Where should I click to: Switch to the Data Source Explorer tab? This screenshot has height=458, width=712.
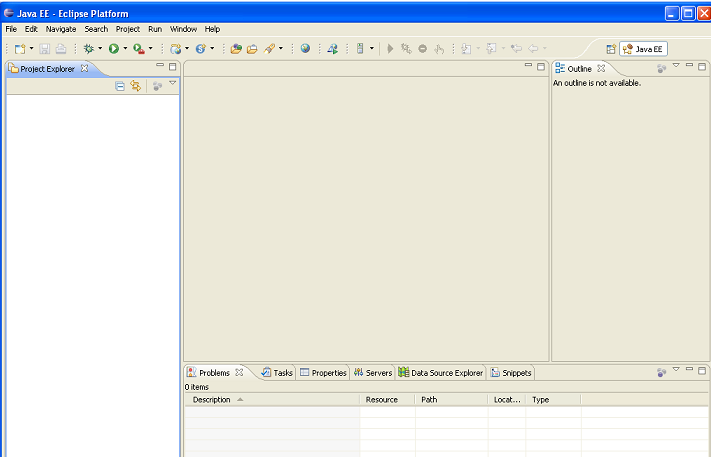[x=440, y=373]
